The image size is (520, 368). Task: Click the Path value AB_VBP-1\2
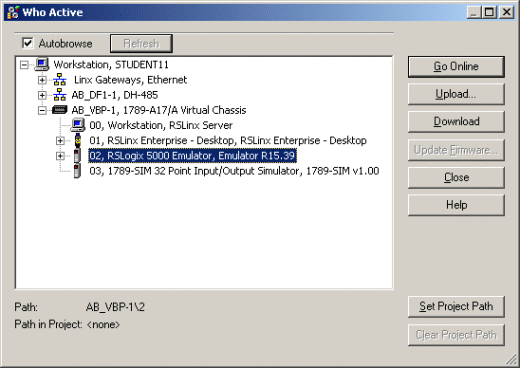115,307
